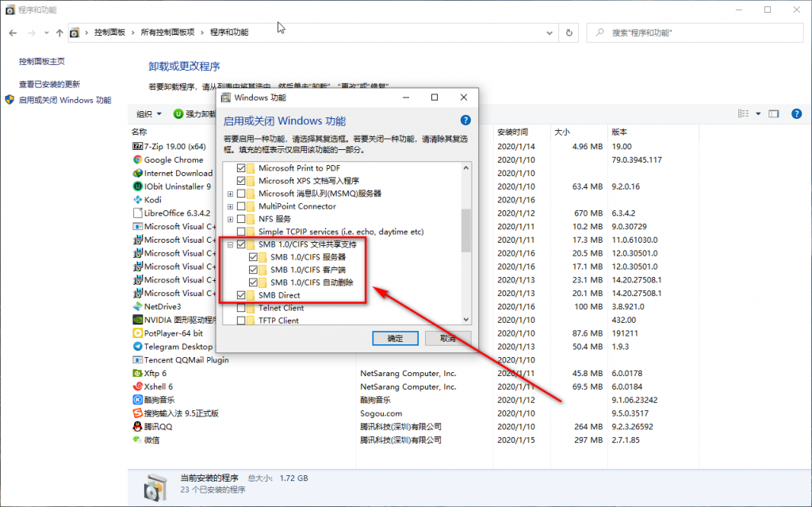Screen dimensions: 812x507
Task: Go back with the back arrow
Action: (x=13, y=33)
